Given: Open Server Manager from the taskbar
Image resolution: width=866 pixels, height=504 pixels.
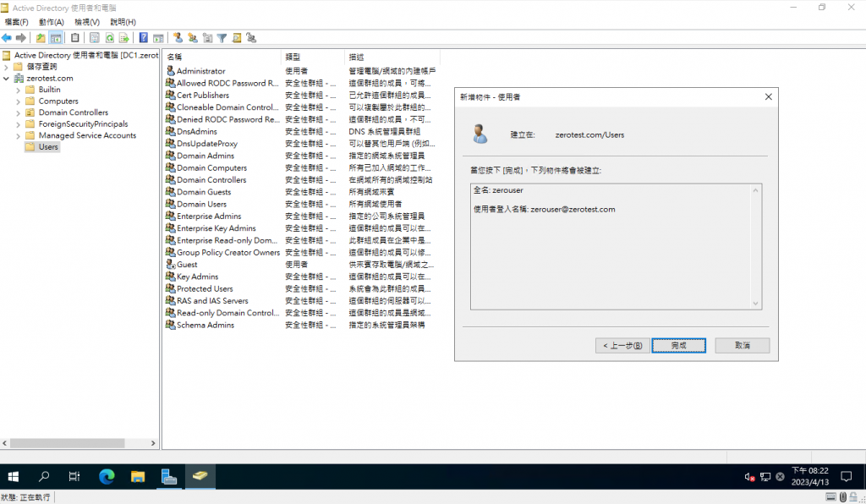Looking at the screenshot, I should click(x=169, y=476).
